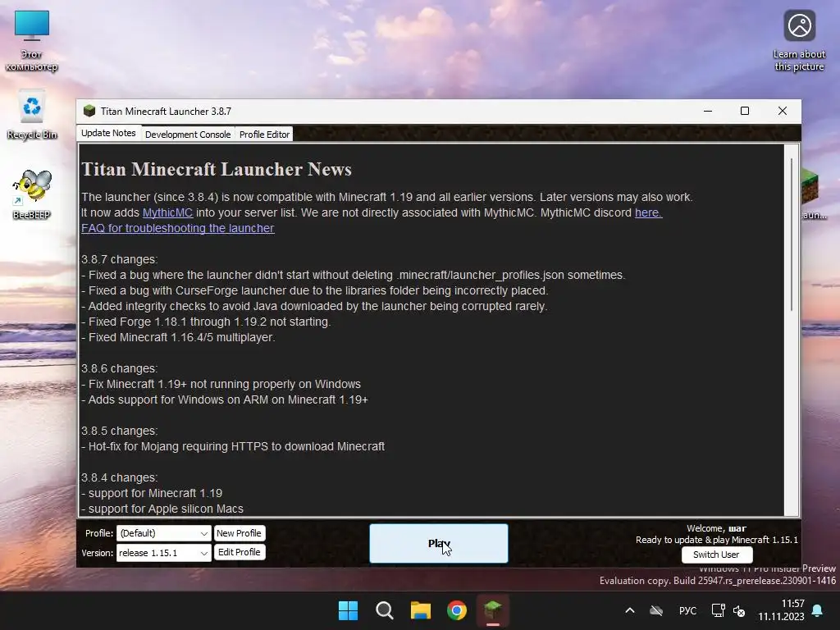
Task: Open FAQ for troubleshooting the launcher
Action: [178, 228]
